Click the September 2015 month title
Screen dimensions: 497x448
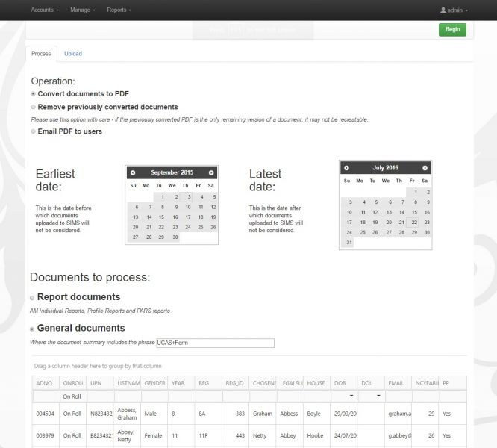(x=172, y=172)
